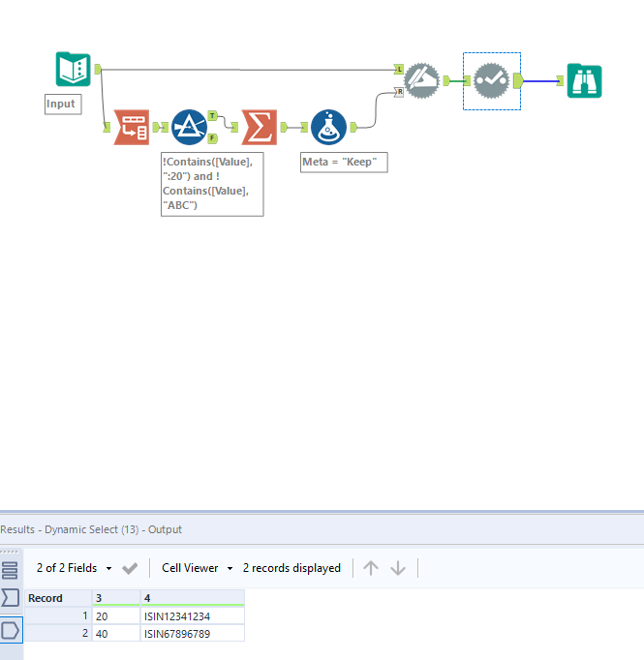Image resolution: width=644 pixels, height=660 pixels.
Task: Select the output anchor data view icon
Action: 11,630
